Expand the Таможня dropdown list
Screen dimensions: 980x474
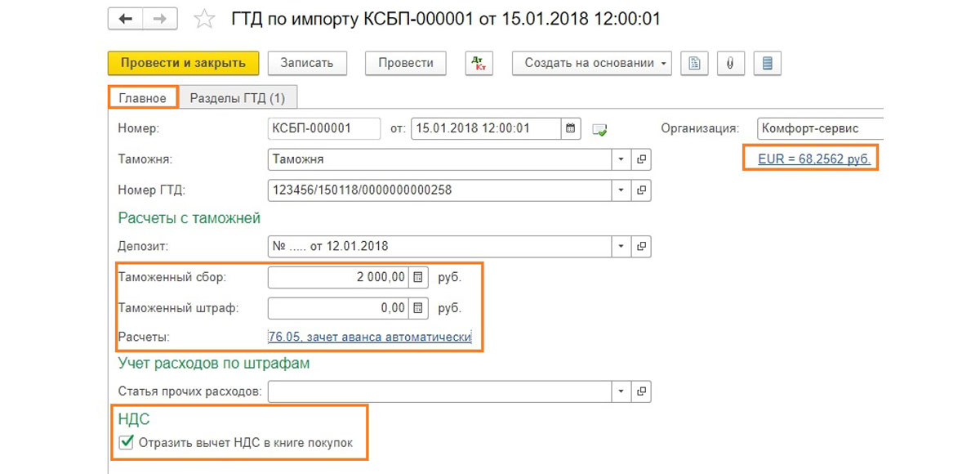(x=621, y=159)
